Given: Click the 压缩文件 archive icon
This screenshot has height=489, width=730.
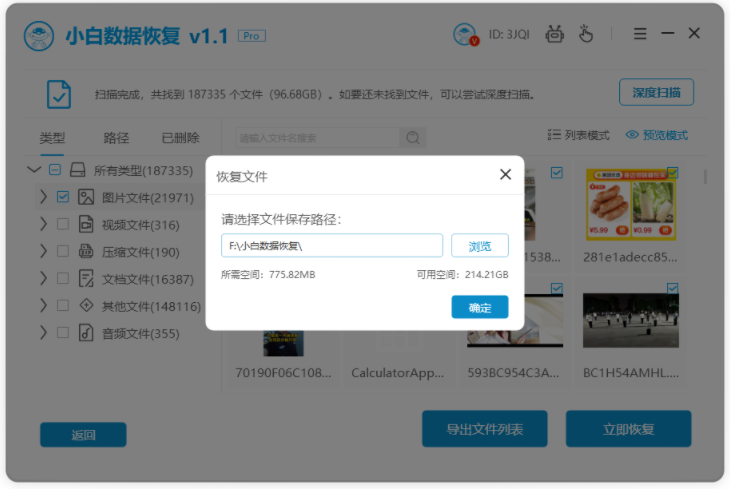Looking at the screenshot, I should point(86,251).
